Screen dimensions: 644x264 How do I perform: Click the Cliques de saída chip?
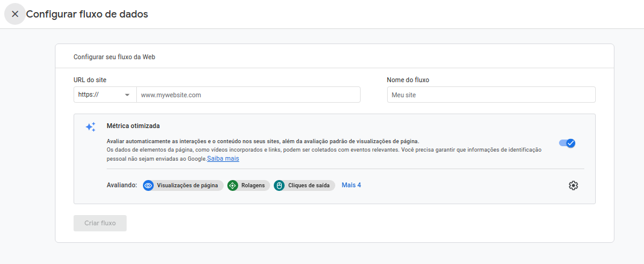[x=305, y=185]
